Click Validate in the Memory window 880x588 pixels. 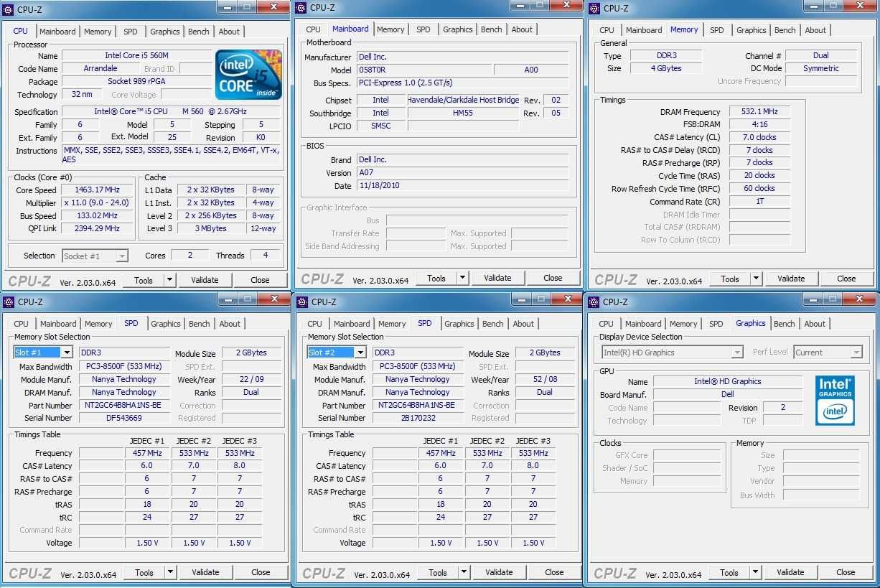click(x=791, y=279)
